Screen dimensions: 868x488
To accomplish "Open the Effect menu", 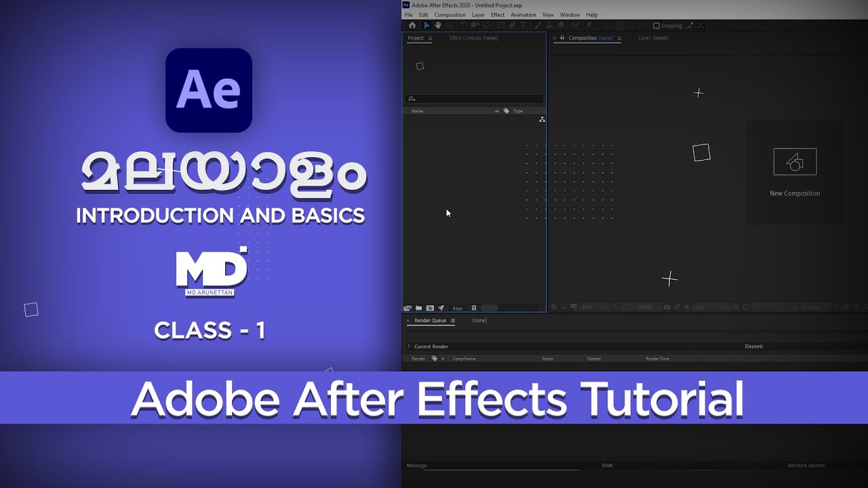I will [498, 15].
